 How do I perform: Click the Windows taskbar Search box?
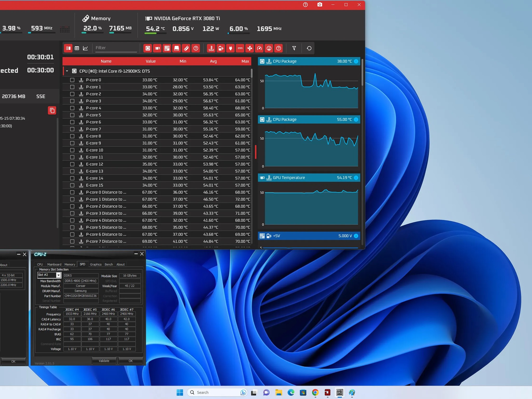(x=217, y=393)
